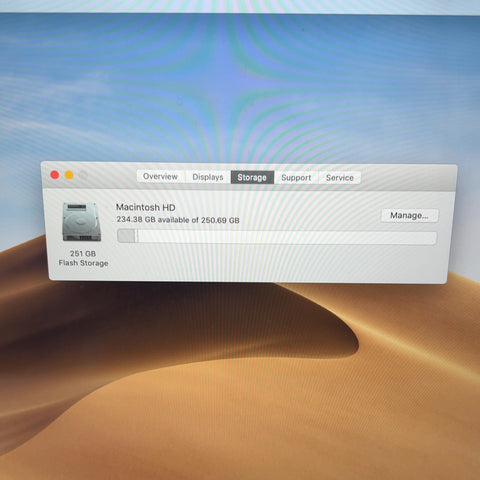Close the window with the red button
This screenshot has width=480, height=480.
(55, 175)
